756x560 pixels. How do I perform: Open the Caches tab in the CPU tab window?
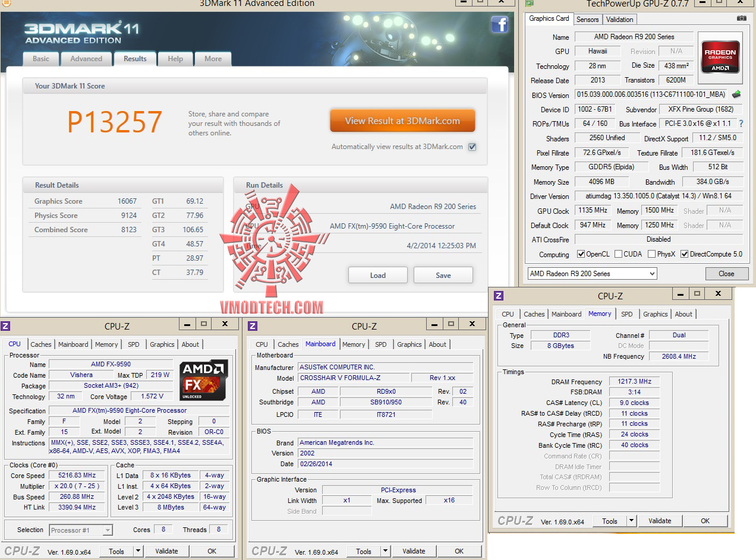pos(41,344)
